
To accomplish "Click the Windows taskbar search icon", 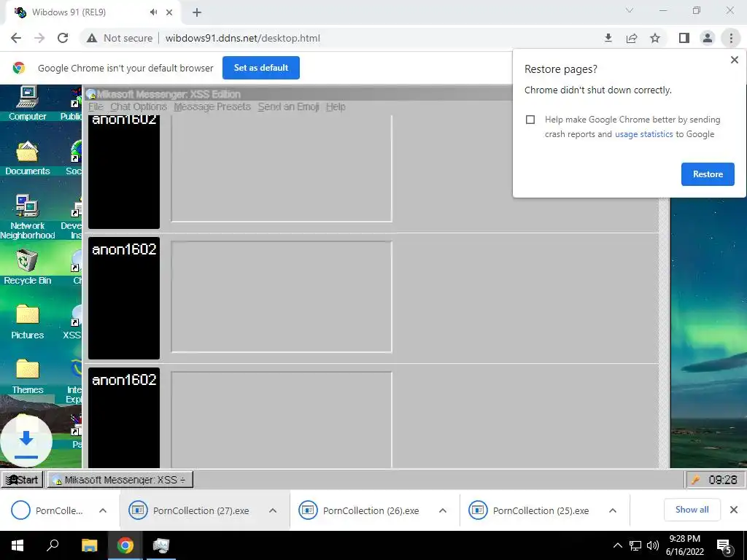I will pos(53,545).
